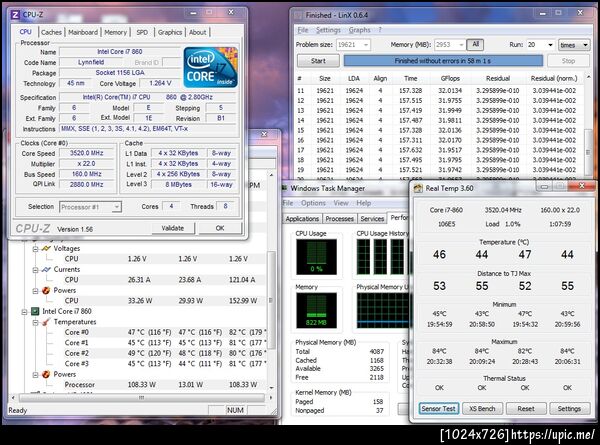
Task: Open the View menu in Task Manager
Action: [x=341, y=203]
